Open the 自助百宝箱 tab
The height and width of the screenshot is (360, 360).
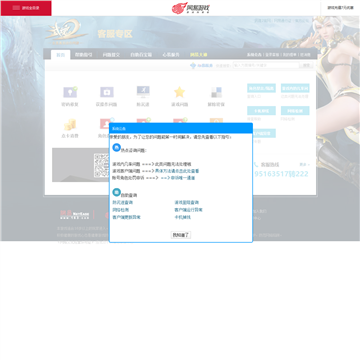(141, 55)
